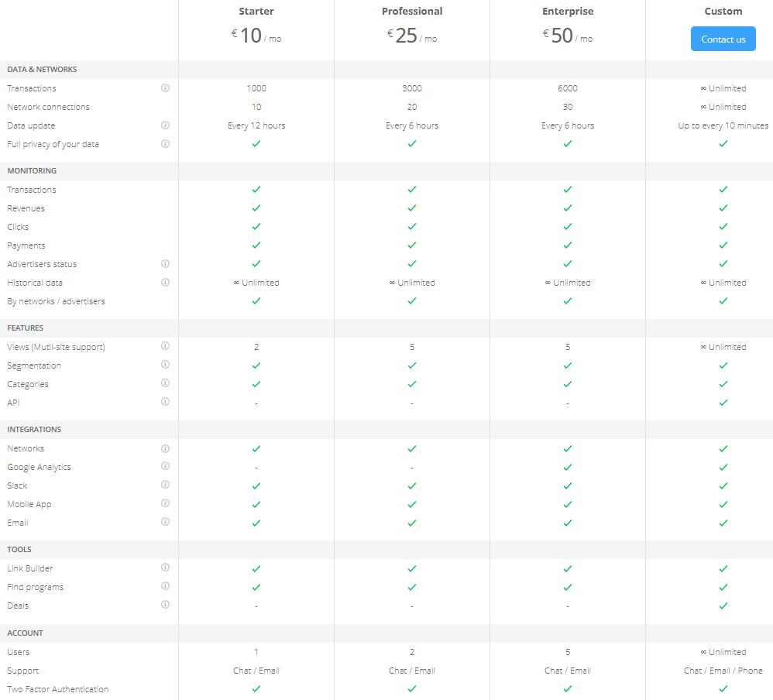This screenshot has width=773, height=700.
Task: Open info icon next to Segmentation
Action: [166, 364]
